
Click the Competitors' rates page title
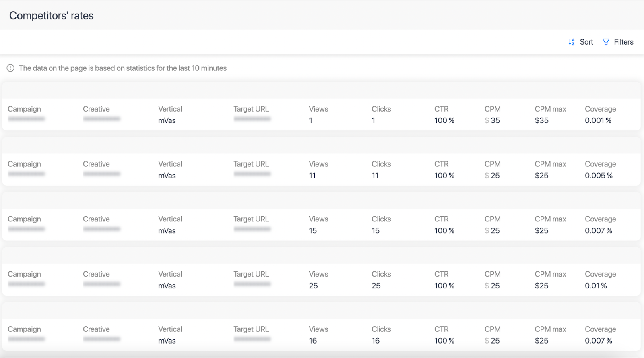[52, 16]
